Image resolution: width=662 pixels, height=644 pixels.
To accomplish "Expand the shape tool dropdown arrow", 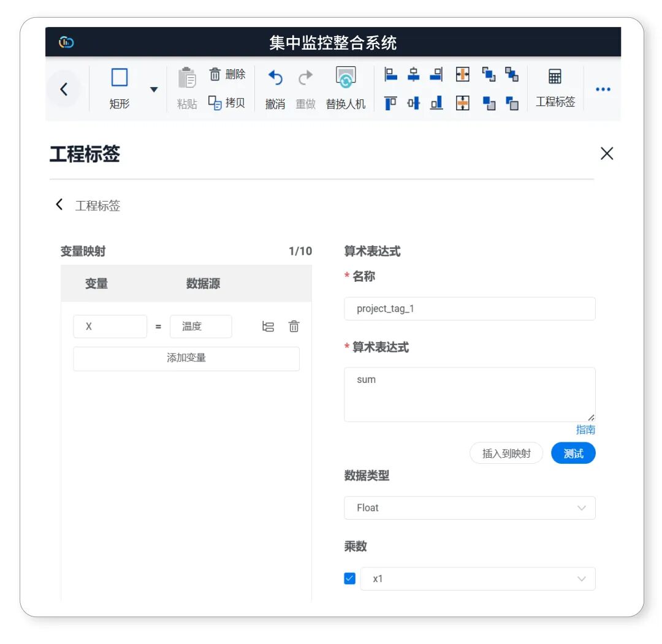I will point(154,89).
